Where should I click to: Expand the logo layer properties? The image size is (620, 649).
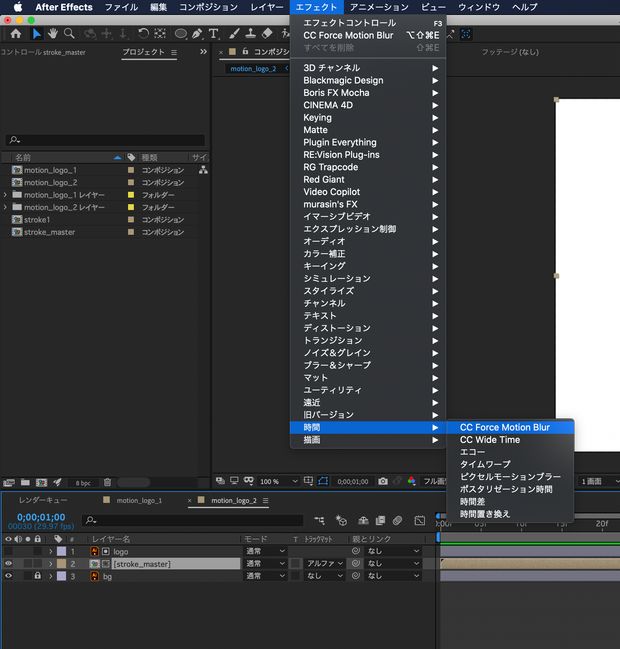[x=50, y=551]
